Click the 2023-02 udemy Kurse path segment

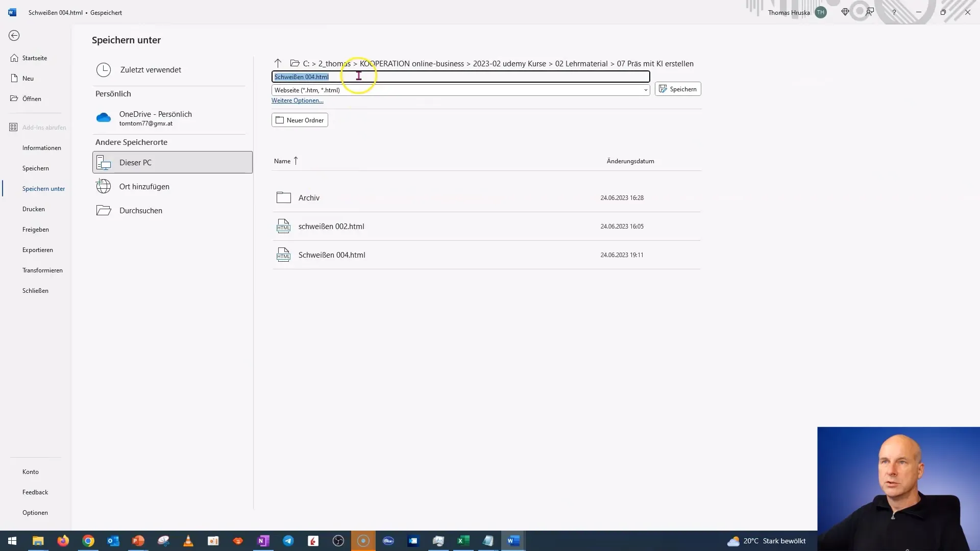509,64
